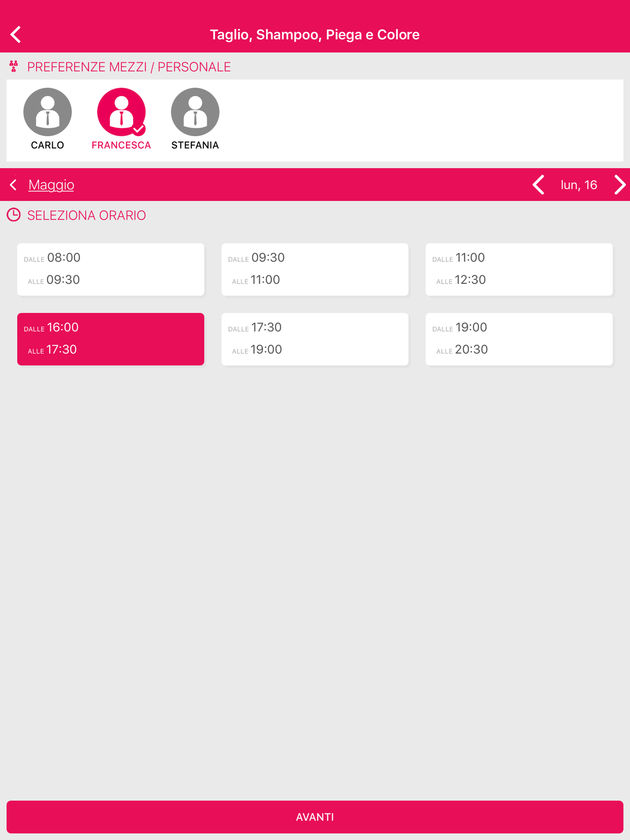
Task: Tap the small chevron left of Maggio
Action: (13, 185)
